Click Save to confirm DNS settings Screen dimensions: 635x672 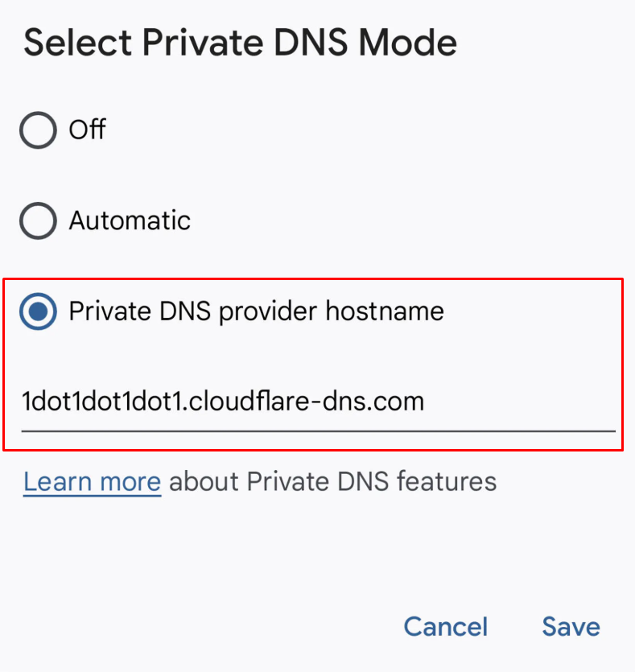(571, 627)
